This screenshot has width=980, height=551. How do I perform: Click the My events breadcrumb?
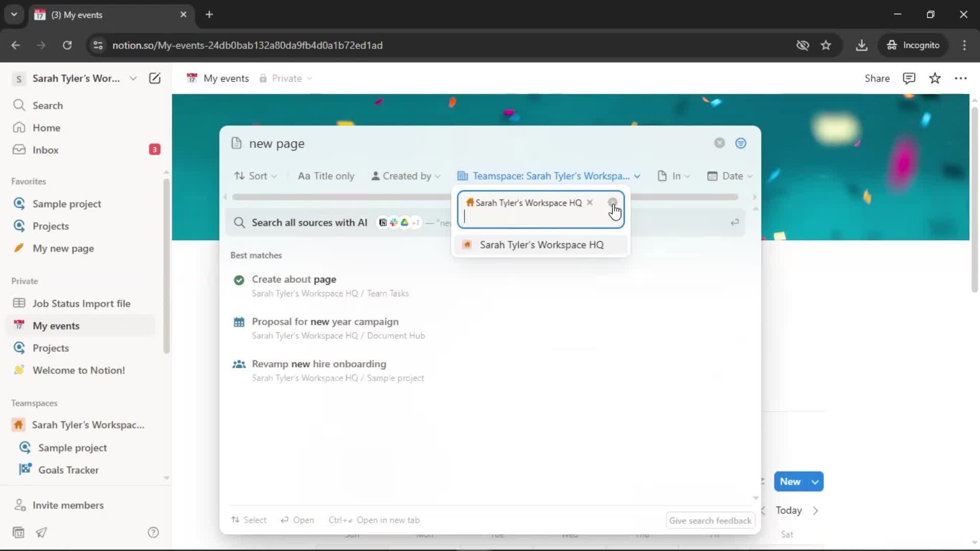pos(218,78)
